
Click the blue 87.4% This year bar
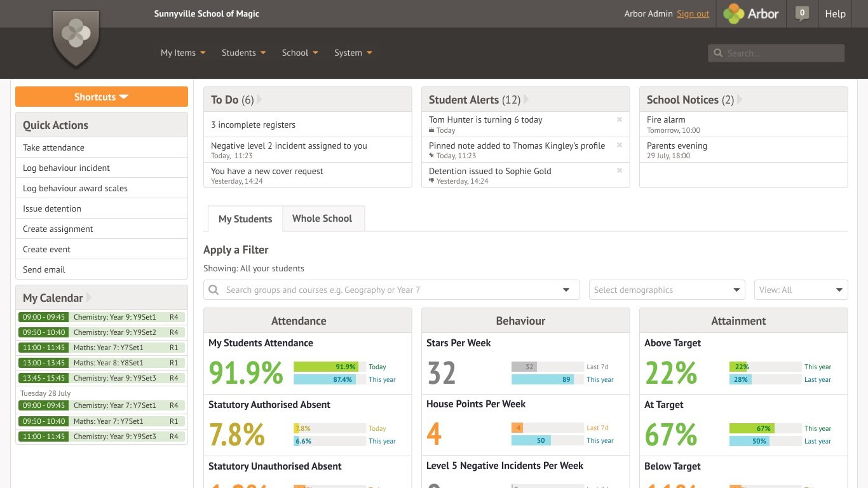point(324,379)
